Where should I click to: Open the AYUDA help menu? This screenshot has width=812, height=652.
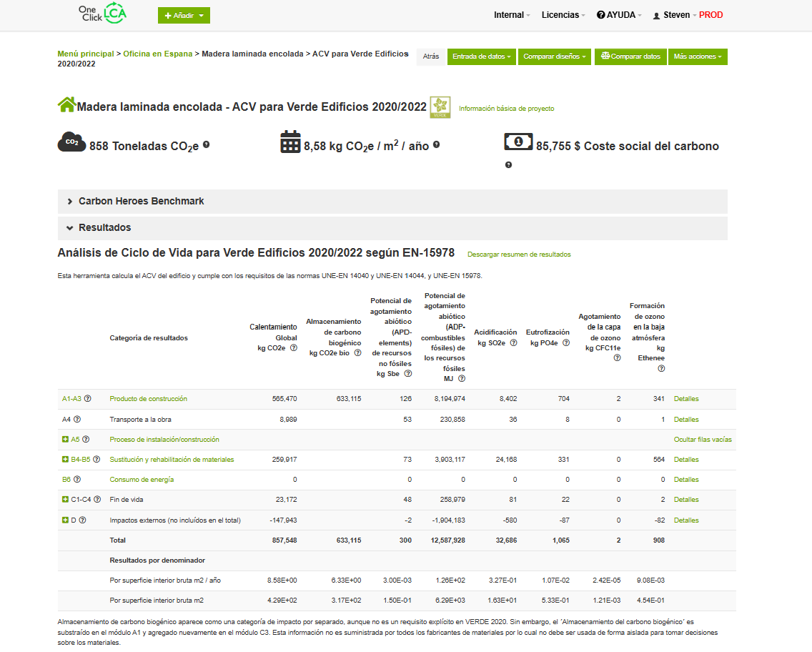tap(619, 15)
